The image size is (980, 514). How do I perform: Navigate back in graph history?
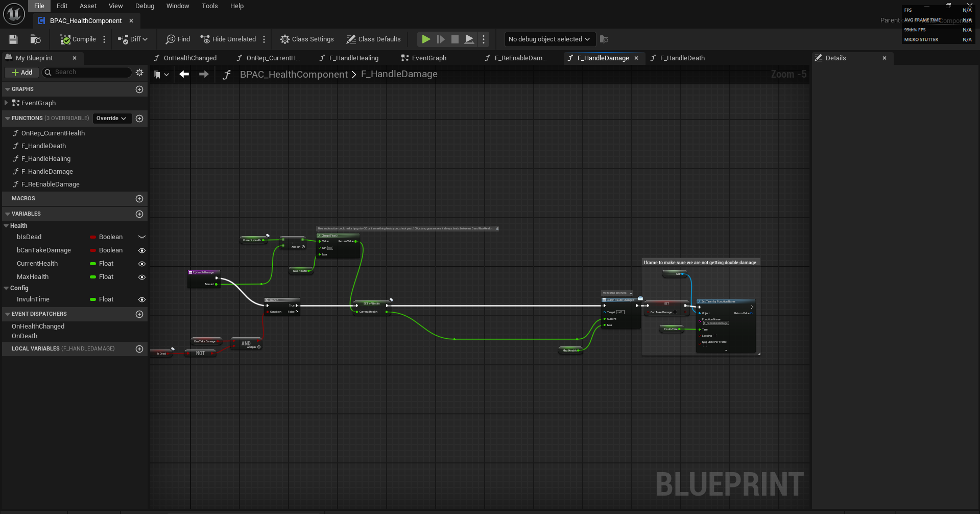[184, 75]
